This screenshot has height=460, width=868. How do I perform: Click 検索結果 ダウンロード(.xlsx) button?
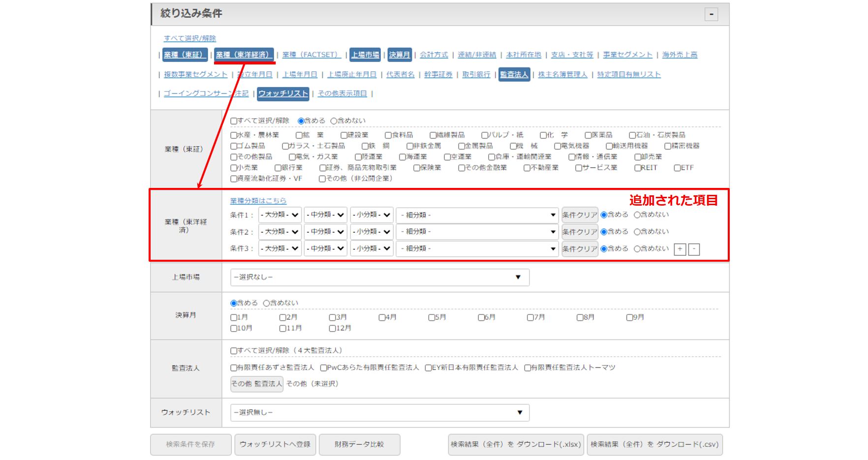516,445
